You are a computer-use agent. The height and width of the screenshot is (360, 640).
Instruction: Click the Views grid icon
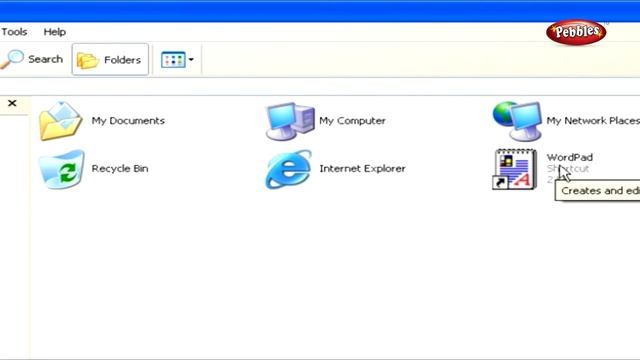pyautogui.click(x=173, y=60)
